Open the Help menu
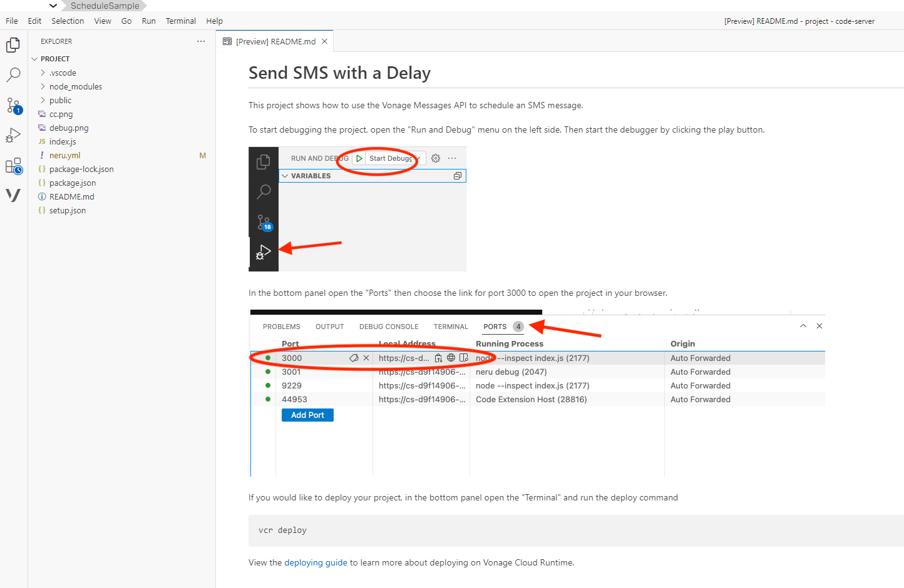This screenshot has height=588, width=904. [x=215, y=21]
